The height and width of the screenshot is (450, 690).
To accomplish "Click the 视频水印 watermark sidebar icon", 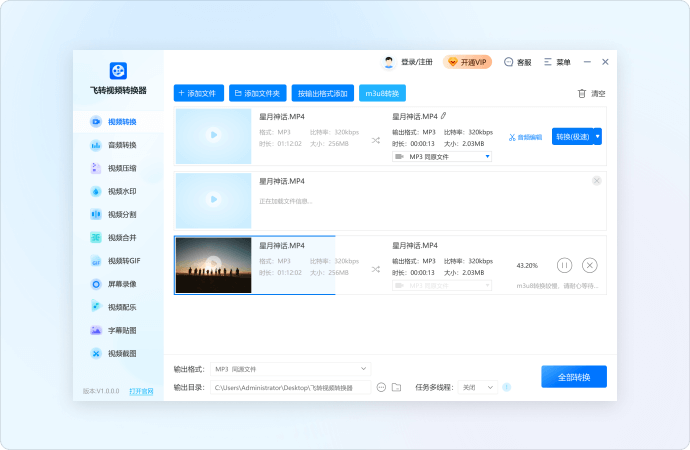I will click(97, 191).
